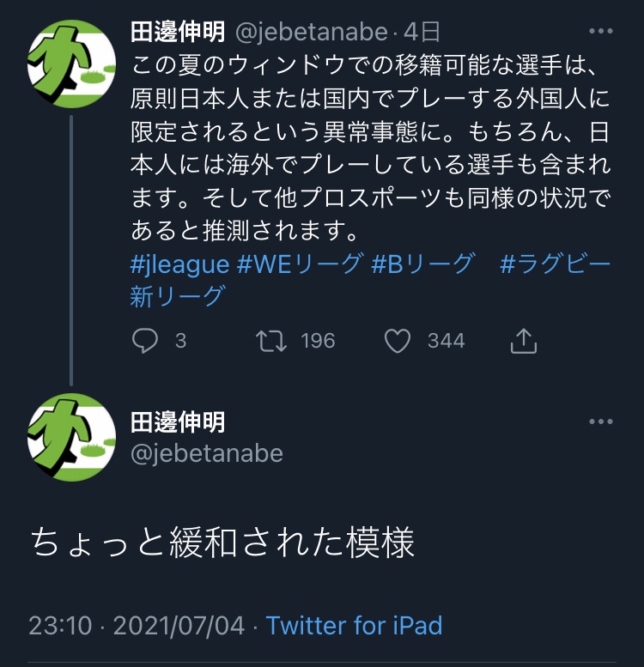The width and height of the screenshot is (644, 667).
Task: Select the #Bリーグ hashtag link
Action: [x=422, y=264]
